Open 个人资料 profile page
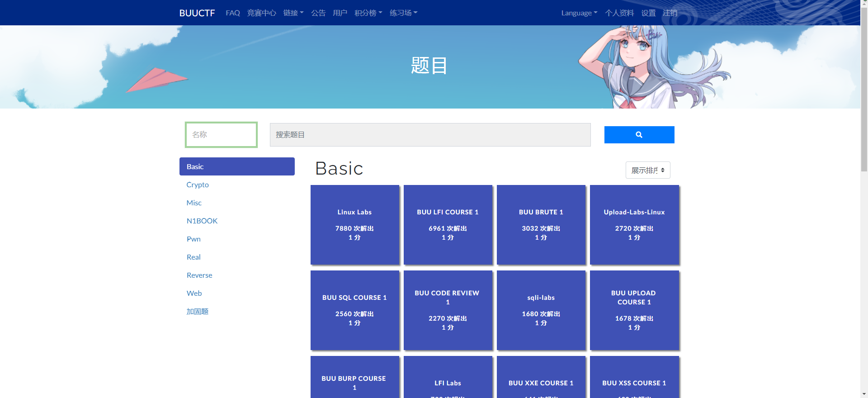 (619, 13)
